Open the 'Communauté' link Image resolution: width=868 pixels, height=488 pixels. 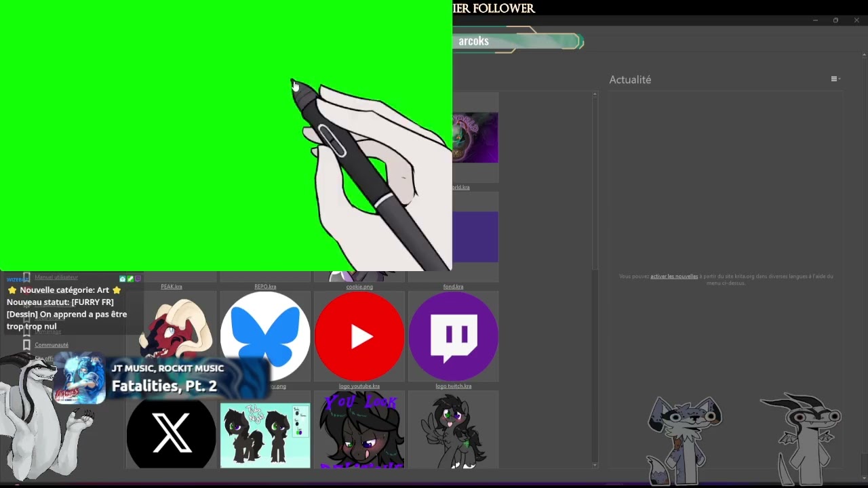coord(52,345)
